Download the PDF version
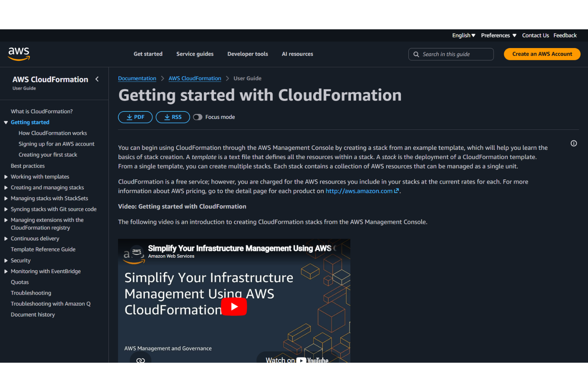This screenshot has height=392, width=588. click(x=135, y=117)
